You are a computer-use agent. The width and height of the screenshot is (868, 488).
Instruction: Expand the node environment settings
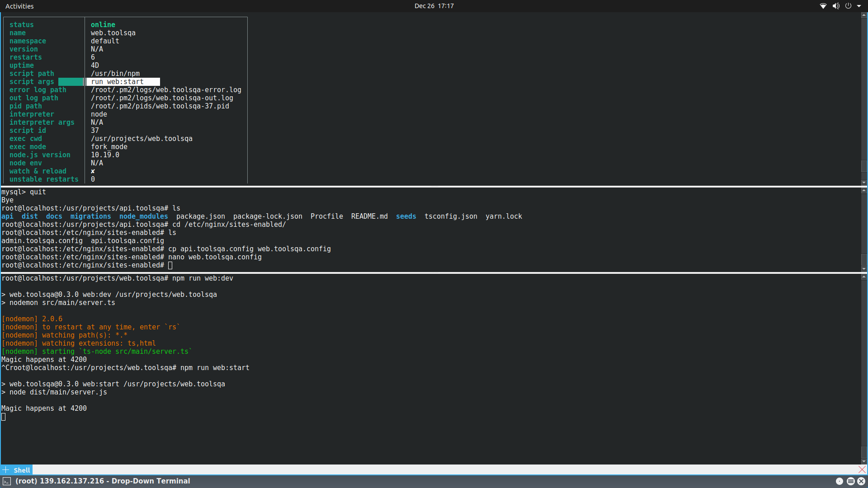[26, 163]
